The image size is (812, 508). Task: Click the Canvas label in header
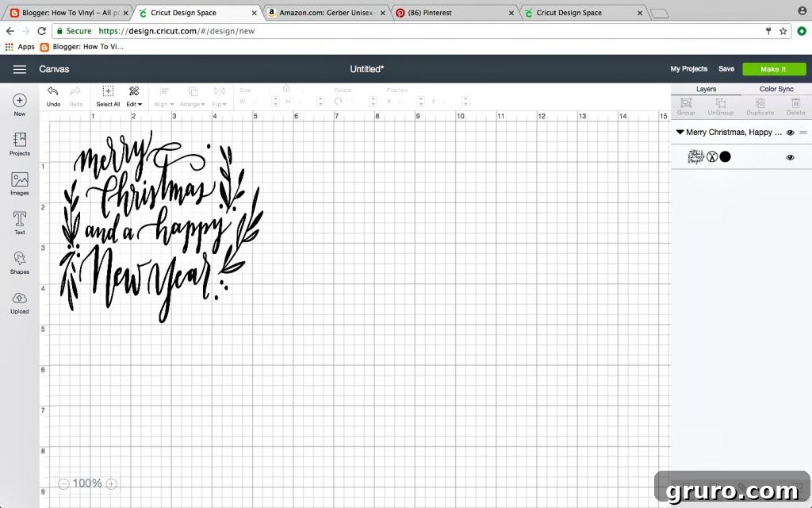(54, 69)
